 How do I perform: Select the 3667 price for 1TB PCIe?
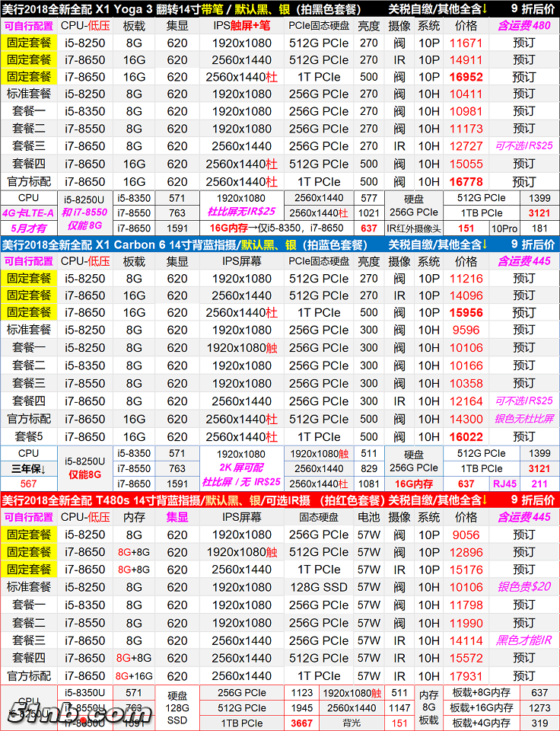click(x=301, y=722)
